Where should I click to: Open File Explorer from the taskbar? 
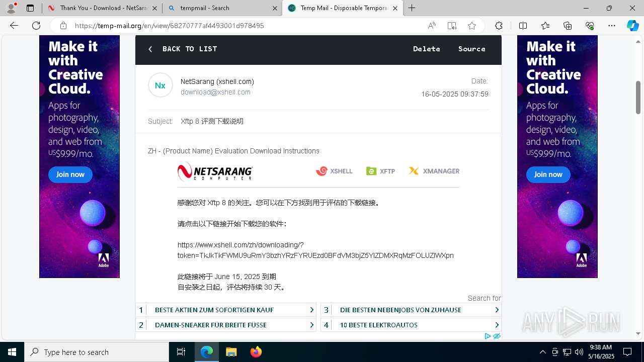231,352
